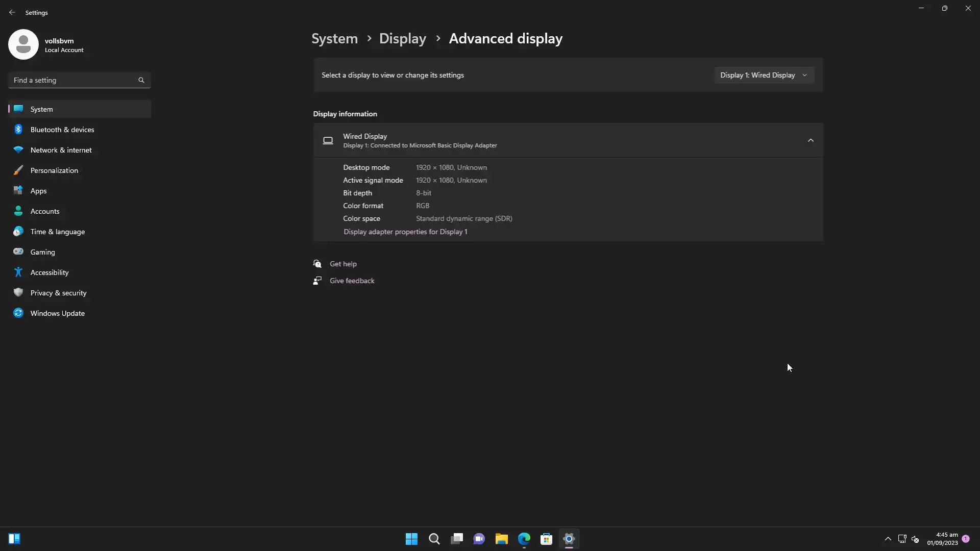980x551 pixels.
Task: Click the Accessibility figure icon
Action: (x=18, y=272)
